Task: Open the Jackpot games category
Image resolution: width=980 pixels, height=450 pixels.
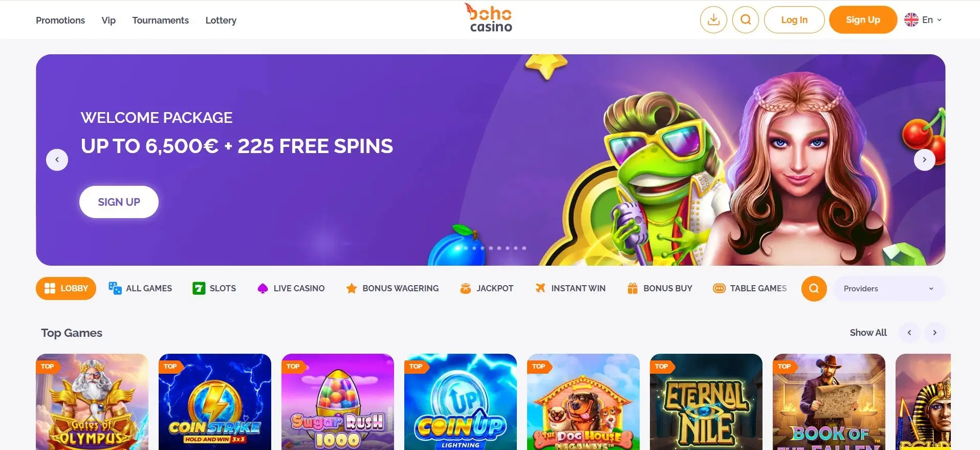Action: [486, 289]
